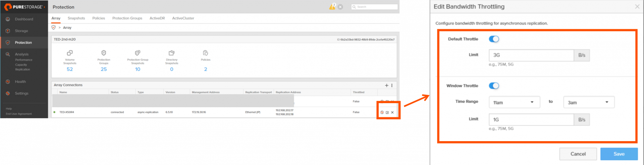644x165 pixels.
Task: Open the Directory Snapshots icon
Action: click(171, 53)
